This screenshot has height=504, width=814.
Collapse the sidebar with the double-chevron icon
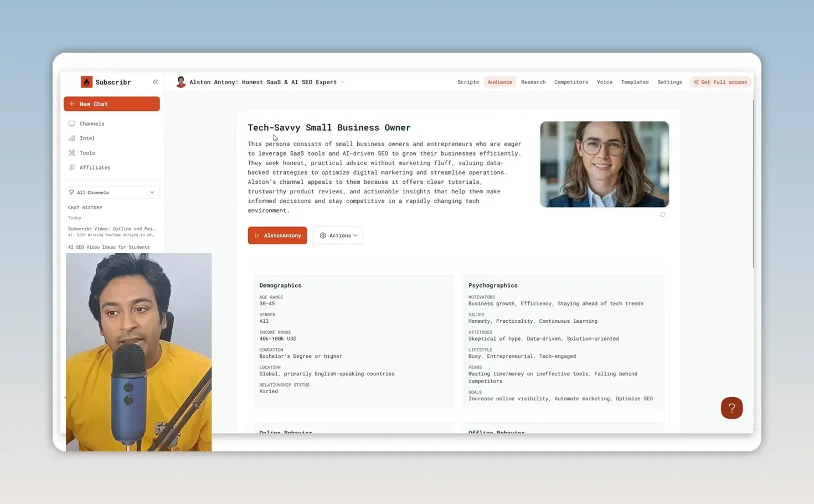point(155,82)
